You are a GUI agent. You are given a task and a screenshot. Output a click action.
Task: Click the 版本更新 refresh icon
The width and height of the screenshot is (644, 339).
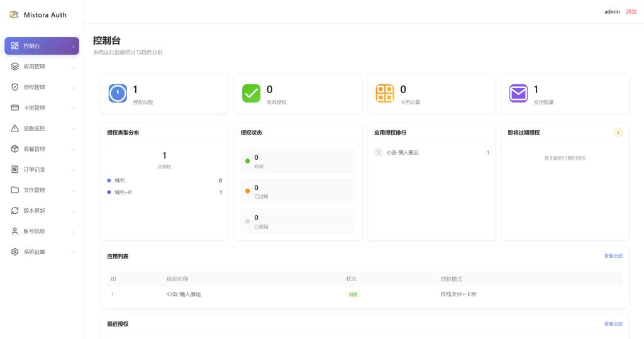(x=15, y=211)
